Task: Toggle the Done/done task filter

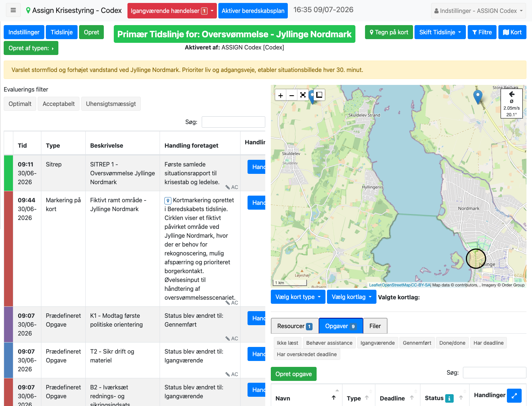Action: click(x=453, y=343)
